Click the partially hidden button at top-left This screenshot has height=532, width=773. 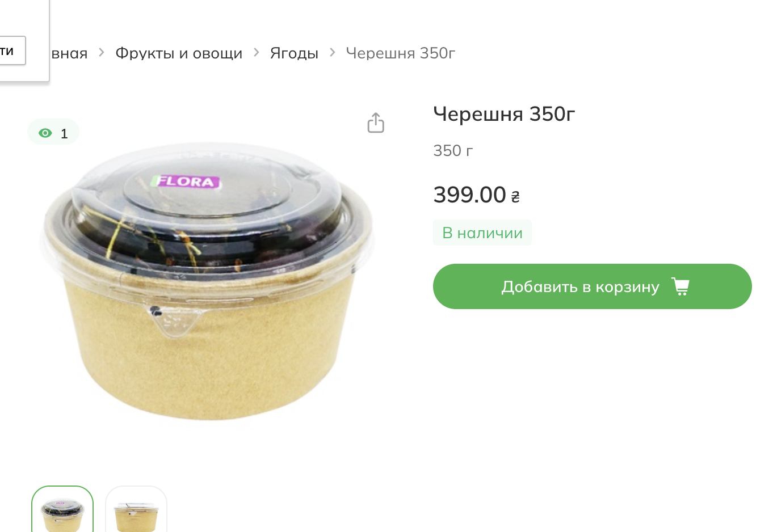pyautogui.click(x=11, y=50)
